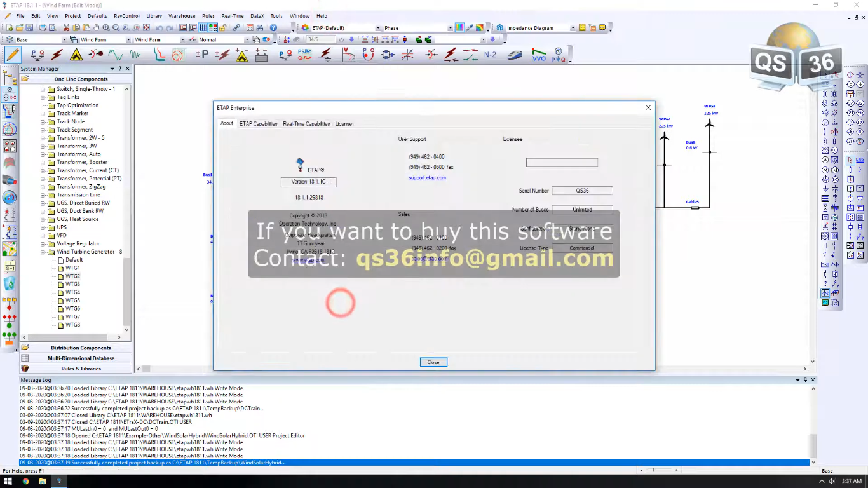Open the DataX menu
Screen dimensions: 868x488
[257, 16]
